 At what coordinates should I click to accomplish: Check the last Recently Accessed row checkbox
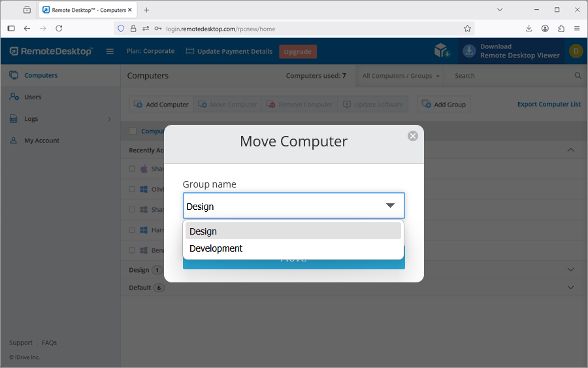click(x=132, y=250)
